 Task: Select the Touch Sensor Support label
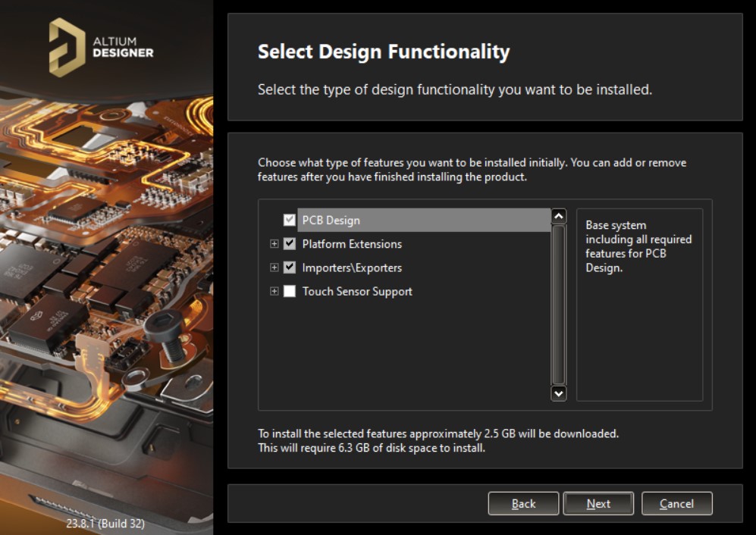[x=357, y=291]
